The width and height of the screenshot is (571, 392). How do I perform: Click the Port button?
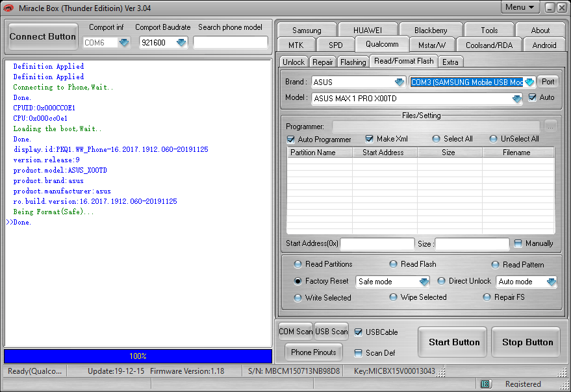[548, 82]
